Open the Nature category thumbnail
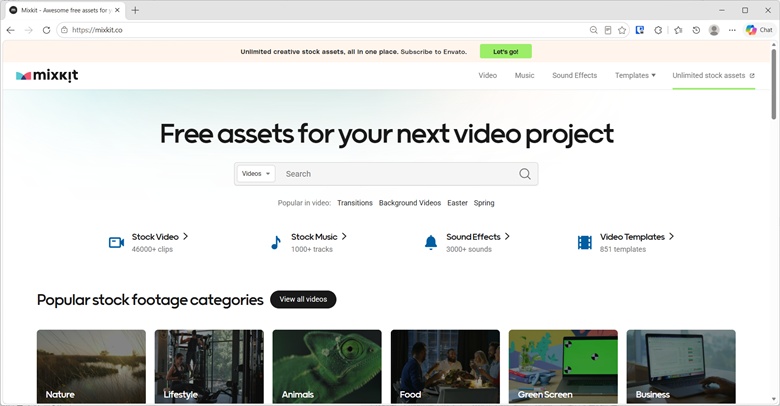Screen dimensions: 780x406 pos(92,367)
